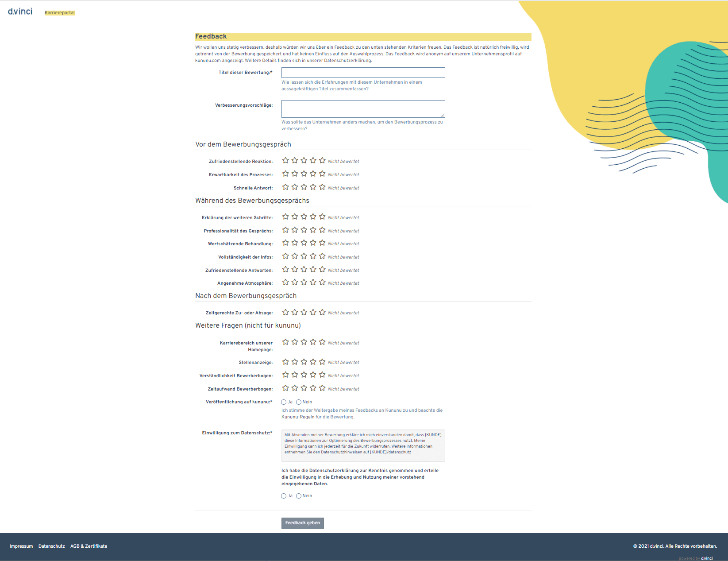Give Schnelle Antwort a three-star rating
728x561 pixels.
pyautogui.click(x=304, y=187)
